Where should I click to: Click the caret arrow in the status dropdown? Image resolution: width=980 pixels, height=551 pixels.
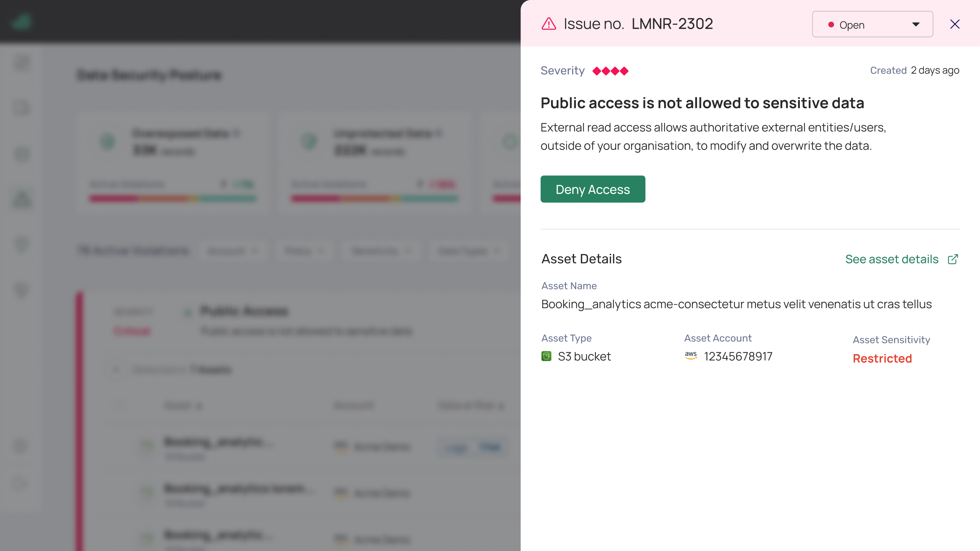[916, 25]
